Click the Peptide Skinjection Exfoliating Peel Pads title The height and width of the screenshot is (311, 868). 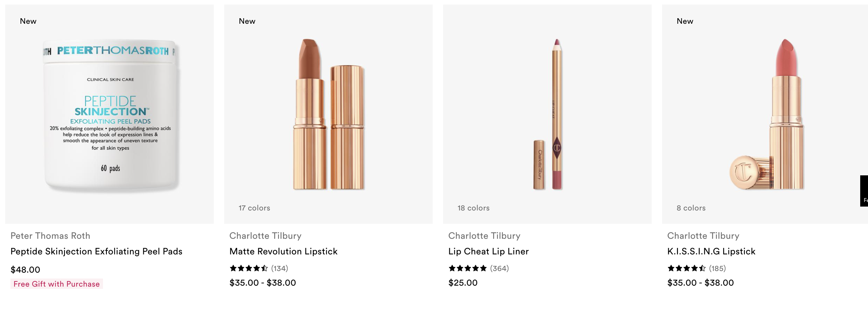click(96, 251)
